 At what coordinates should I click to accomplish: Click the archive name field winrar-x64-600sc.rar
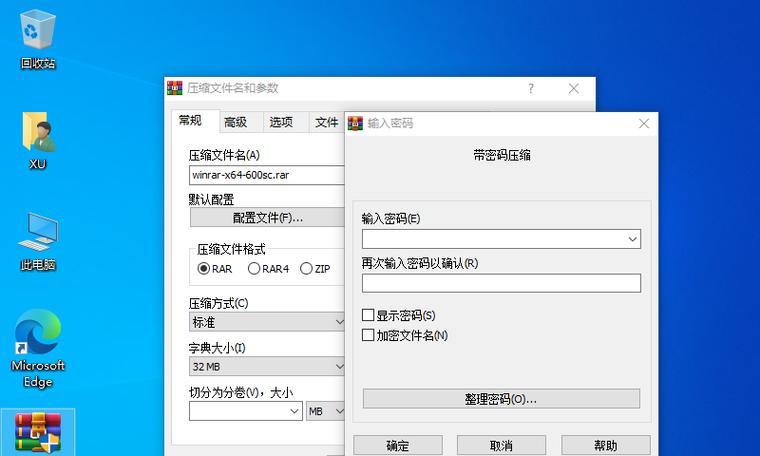(267, 175)
